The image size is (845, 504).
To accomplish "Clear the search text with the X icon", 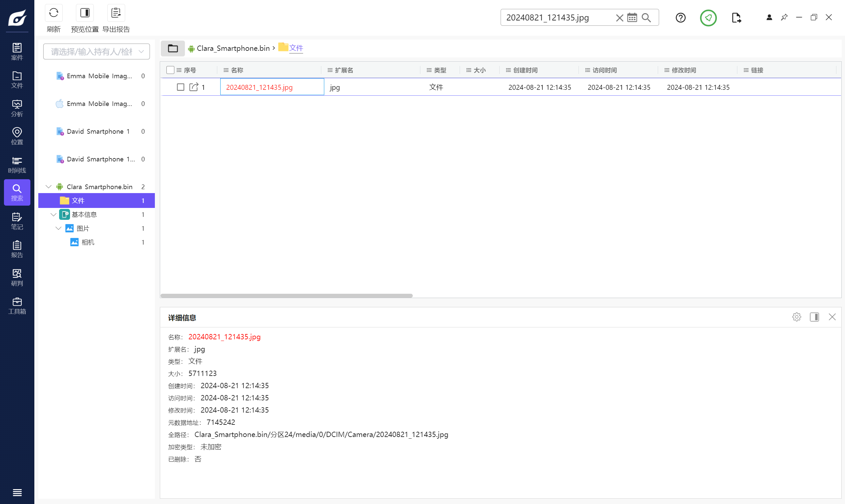I will pyautogui.click(x=619, y=18).
